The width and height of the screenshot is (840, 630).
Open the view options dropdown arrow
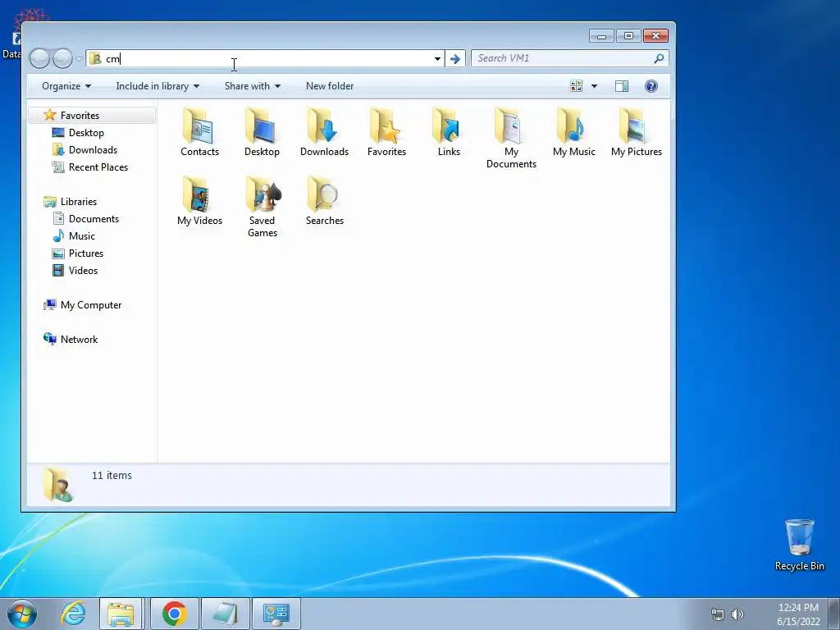(x=594, y=86)
